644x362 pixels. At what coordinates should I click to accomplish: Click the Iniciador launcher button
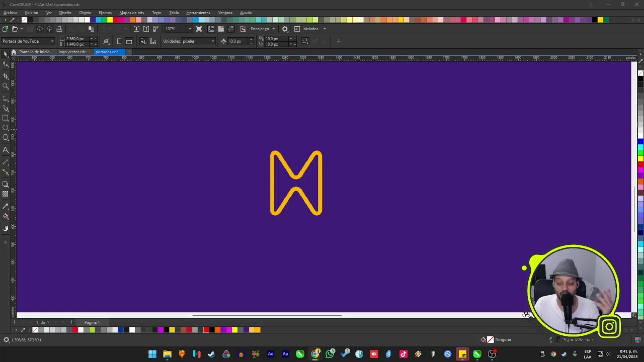pyautogui.click(x=310, y=29)
